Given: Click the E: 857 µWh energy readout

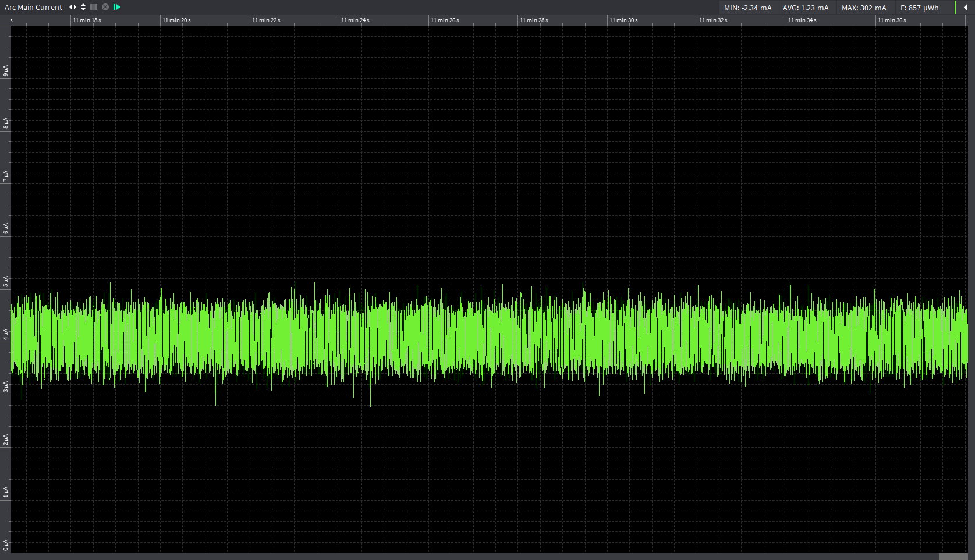Looking at the screenshot, I should [920, 8].
